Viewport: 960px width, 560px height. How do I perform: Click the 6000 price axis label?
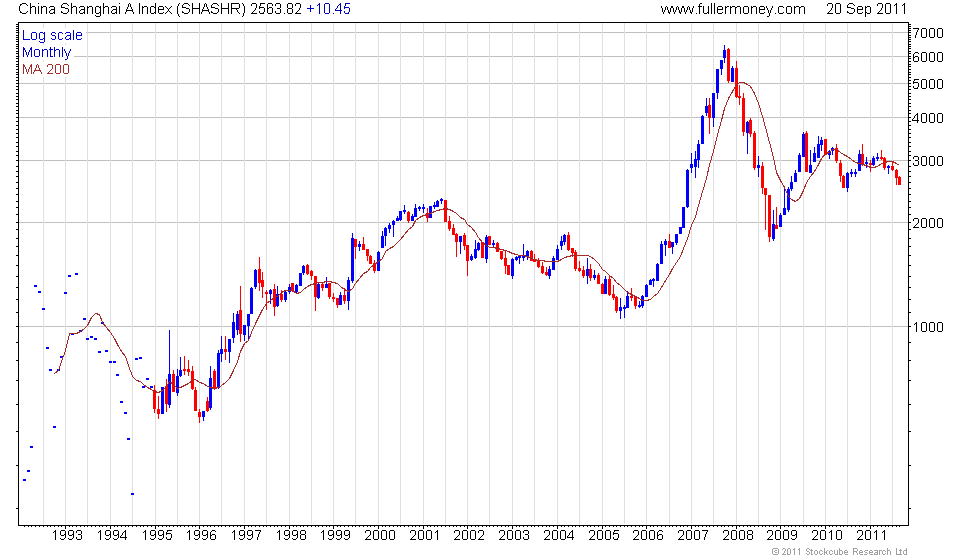point(928,57)
